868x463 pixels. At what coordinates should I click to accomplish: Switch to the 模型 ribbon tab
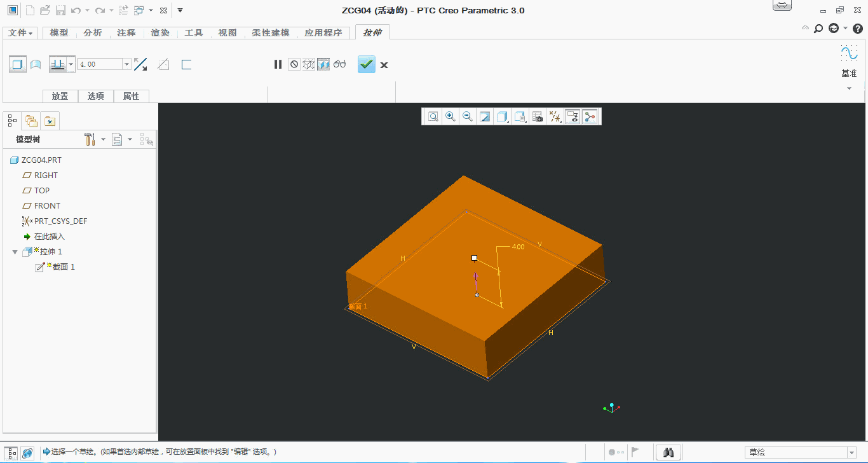click(x=59, y=33)
